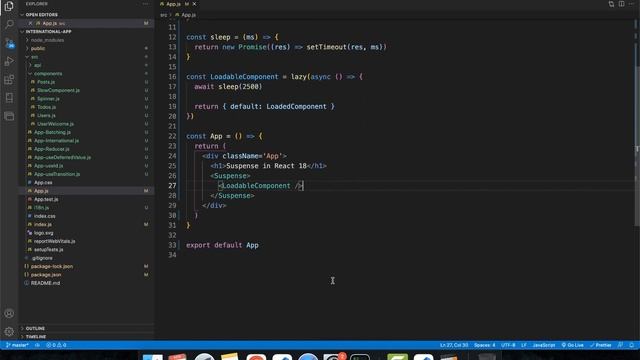Image resolution: width=640 pixels, height=360 pixels.
Task: Start Go Live server
Action: (x=572, y=345)
